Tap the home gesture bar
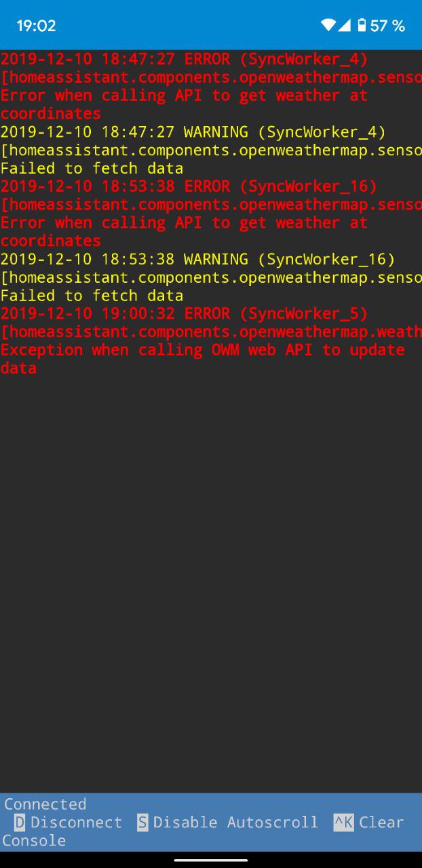The image size is (422, 868). pos(211,860)
